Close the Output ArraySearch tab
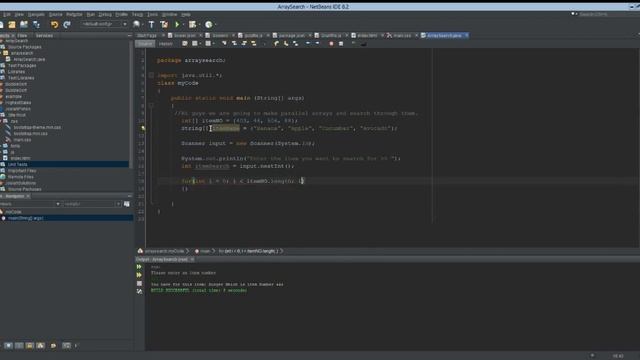Image resolution: width=640 pixels, height=360 pixels. point(192,259)
